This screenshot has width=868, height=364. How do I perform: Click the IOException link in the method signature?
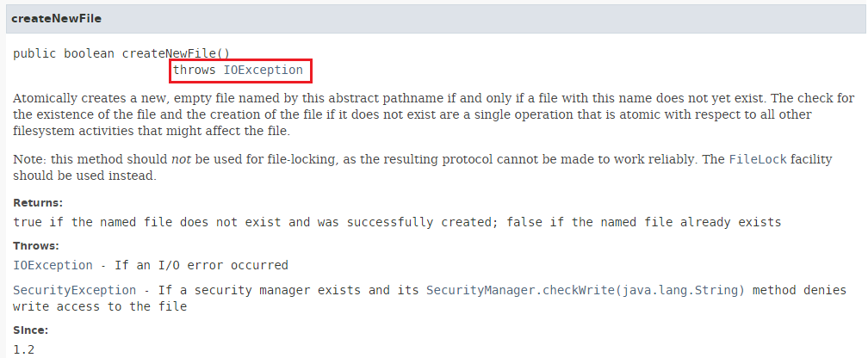click(x=263, y=70)
